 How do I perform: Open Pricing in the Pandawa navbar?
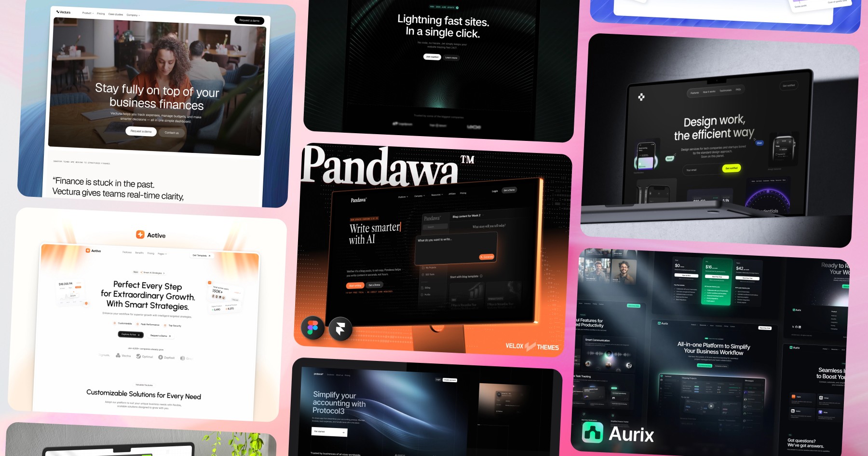(x=463, y=193)
